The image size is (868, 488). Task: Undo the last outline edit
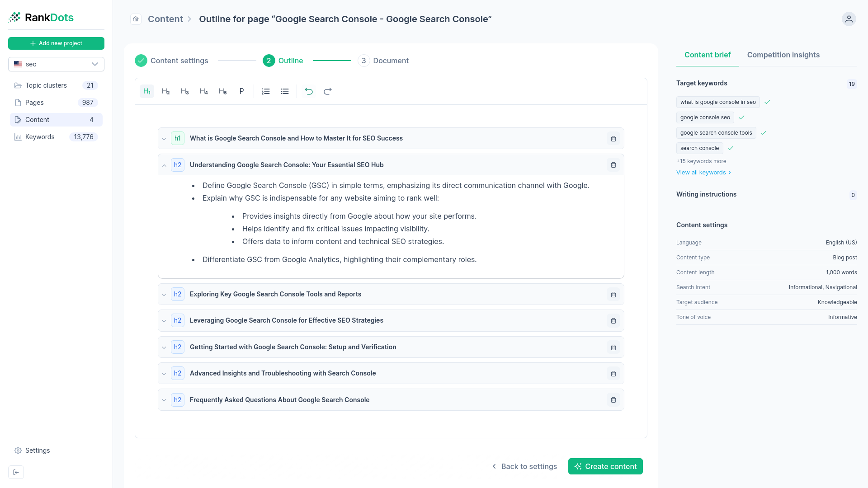[309, 91]
